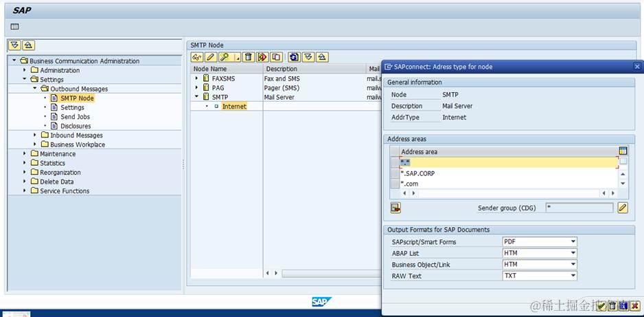The width and height of the screenshot is (644, 317).
Task: Click the display glasses icon in SMTP Node toolbar
Action: pos(197,57)
